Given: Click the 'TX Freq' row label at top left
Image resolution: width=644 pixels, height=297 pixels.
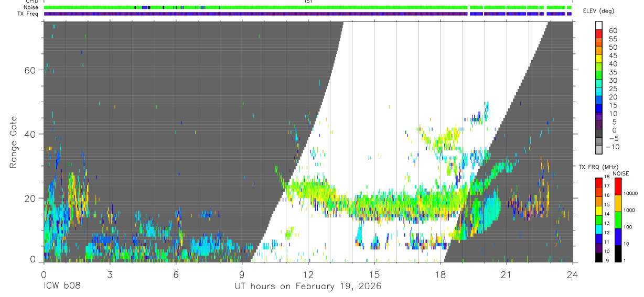Looking at the screenshot, I should (28, 13).
